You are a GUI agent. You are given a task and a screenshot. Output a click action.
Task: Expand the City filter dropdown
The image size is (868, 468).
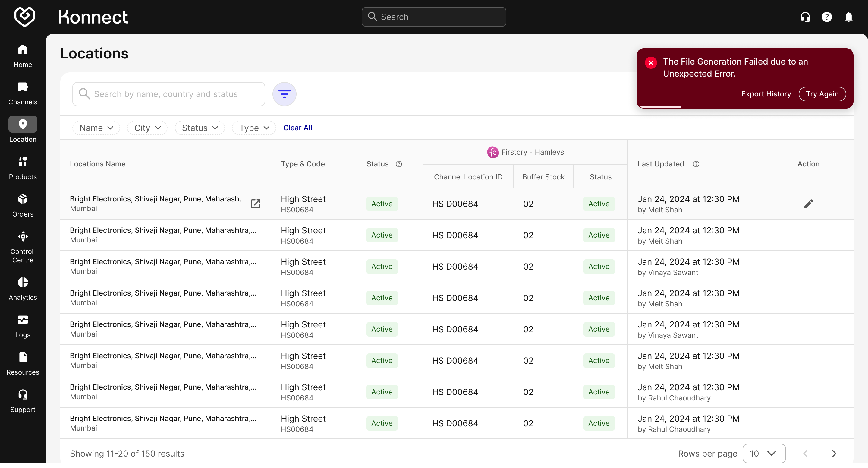(x=147, y=128)
